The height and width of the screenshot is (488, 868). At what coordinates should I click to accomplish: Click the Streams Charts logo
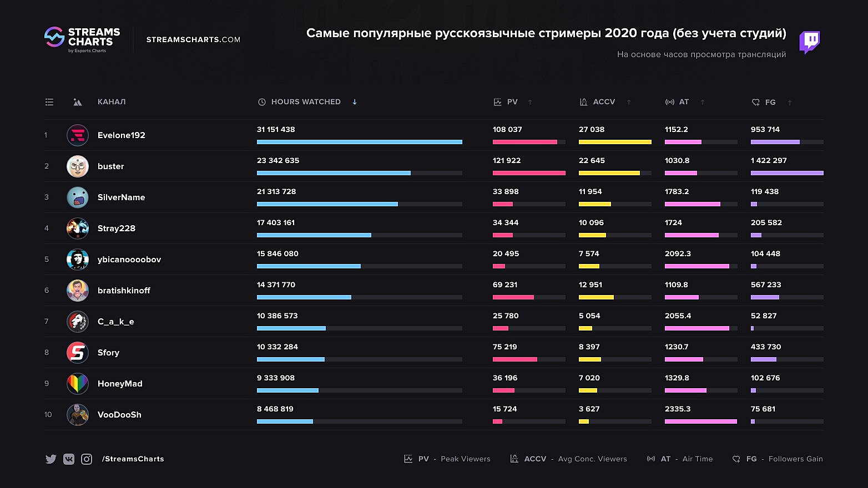pyautogui.click(x=82, y=39)
